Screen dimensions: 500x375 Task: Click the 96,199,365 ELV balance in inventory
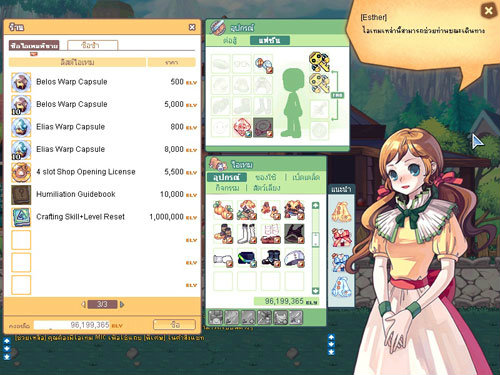[x=286, y=301]
